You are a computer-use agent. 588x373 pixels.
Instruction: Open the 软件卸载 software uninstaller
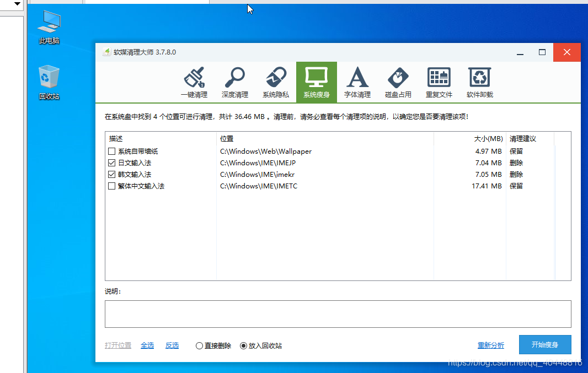[480, 83]
